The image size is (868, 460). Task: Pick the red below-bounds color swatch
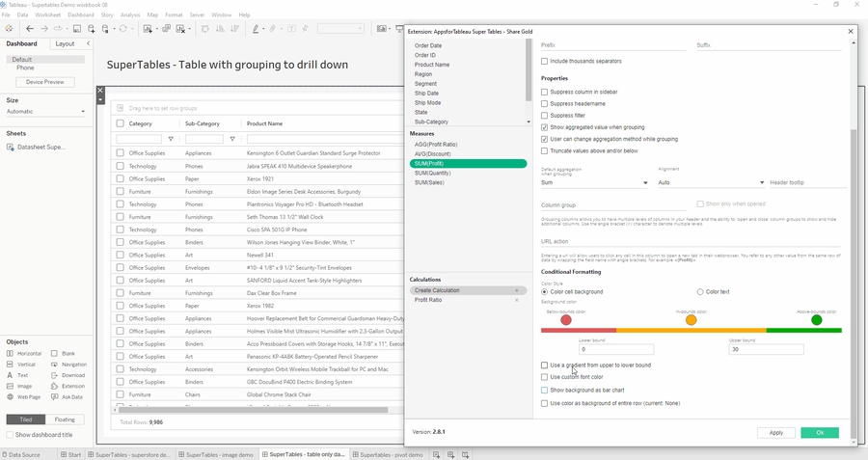click(566, 319)
